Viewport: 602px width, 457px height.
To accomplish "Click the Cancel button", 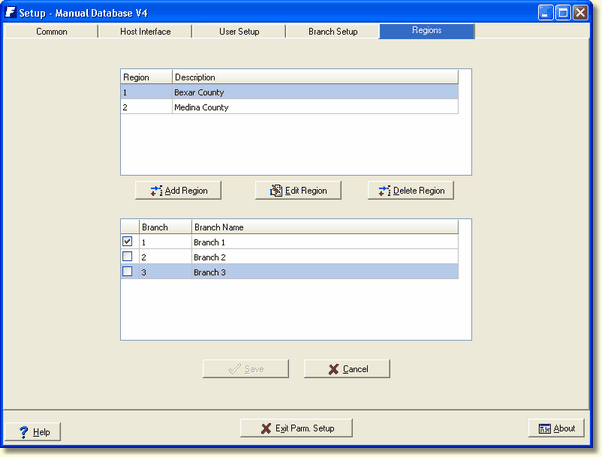I will click(346, 369).
